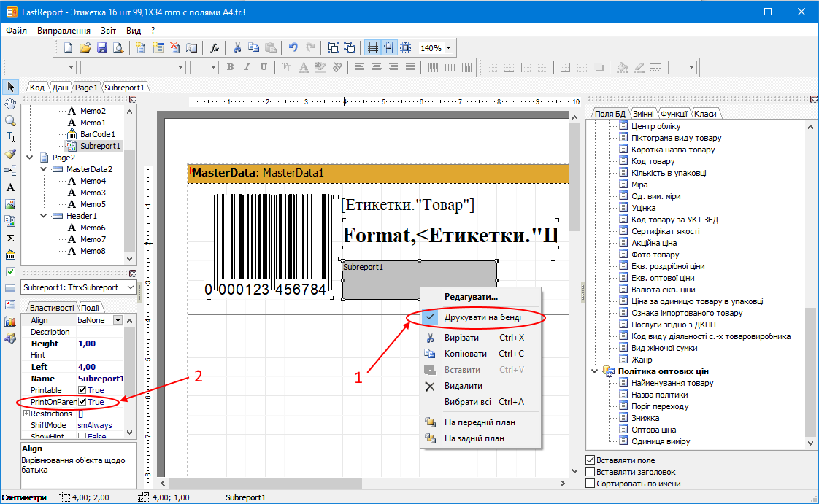This screenshot has width=819, height=504.
Task: Click 'Редагувати...' in the context menu
Action: point(471,297)
